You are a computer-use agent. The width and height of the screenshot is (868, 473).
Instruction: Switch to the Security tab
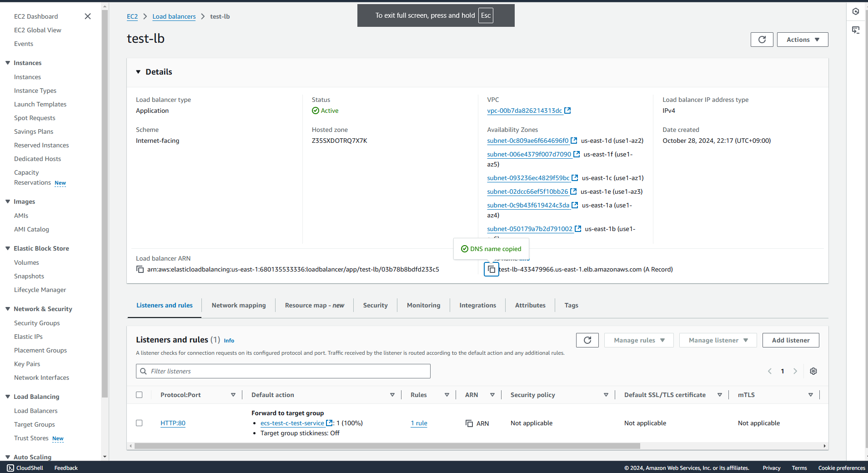pos(376,305)
